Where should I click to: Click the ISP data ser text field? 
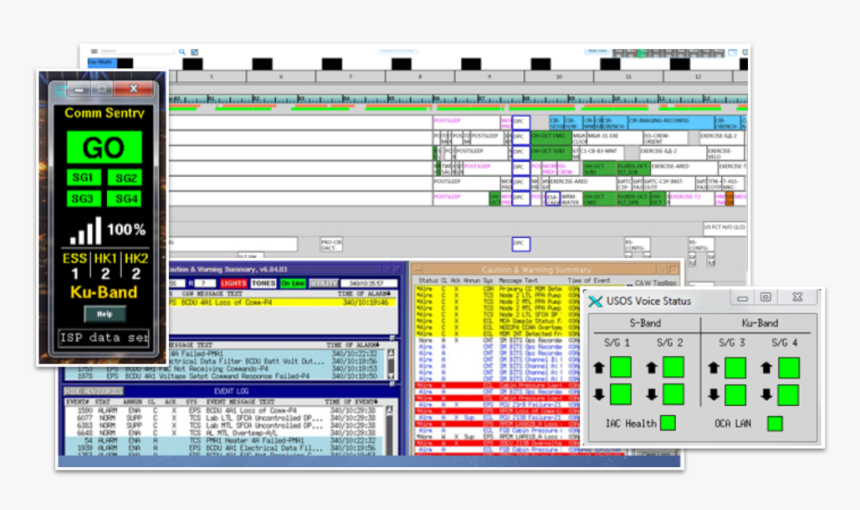pos(104,338)
